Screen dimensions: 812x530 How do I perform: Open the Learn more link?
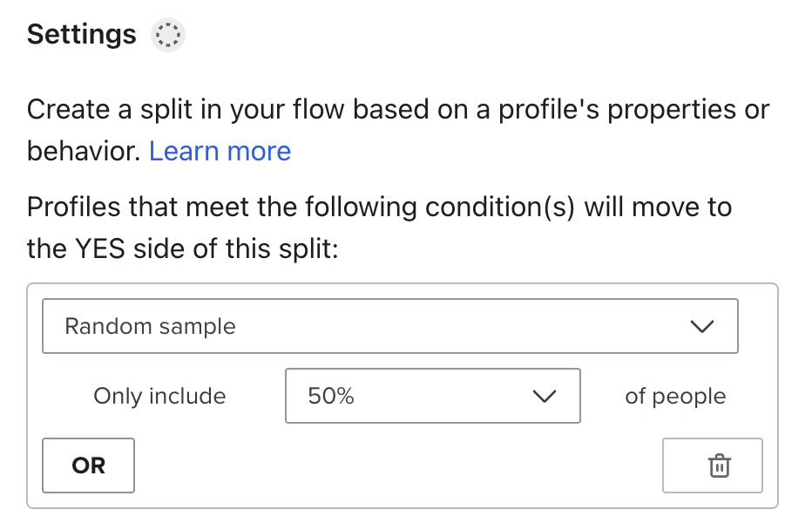[220, 152]
